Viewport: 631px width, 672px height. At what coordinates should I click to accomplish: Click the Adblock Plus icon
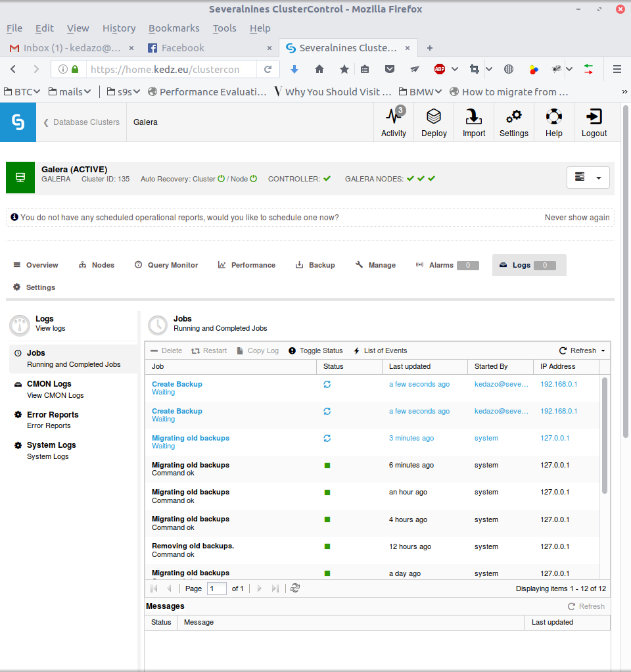[x=440, y=69]
